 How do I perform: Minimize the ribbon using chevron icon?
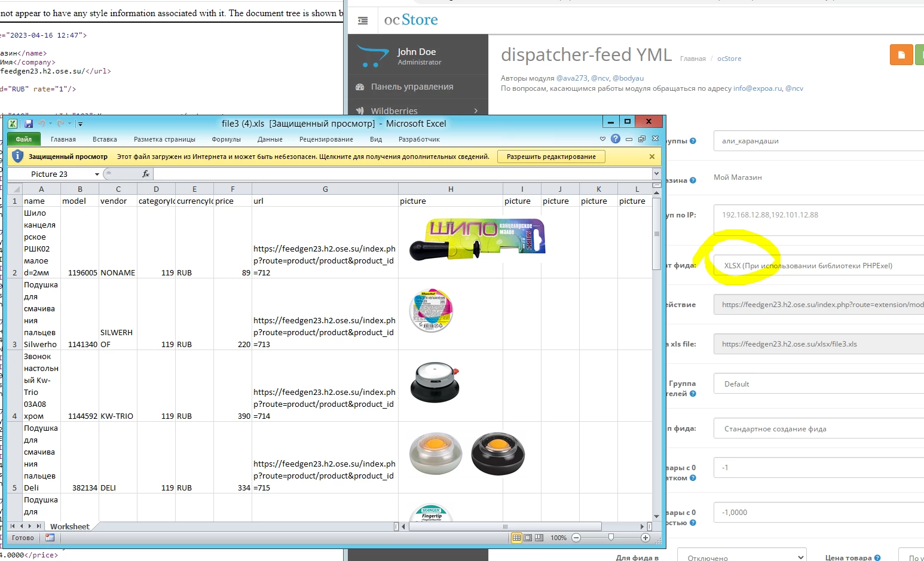[x=602, y=139]
